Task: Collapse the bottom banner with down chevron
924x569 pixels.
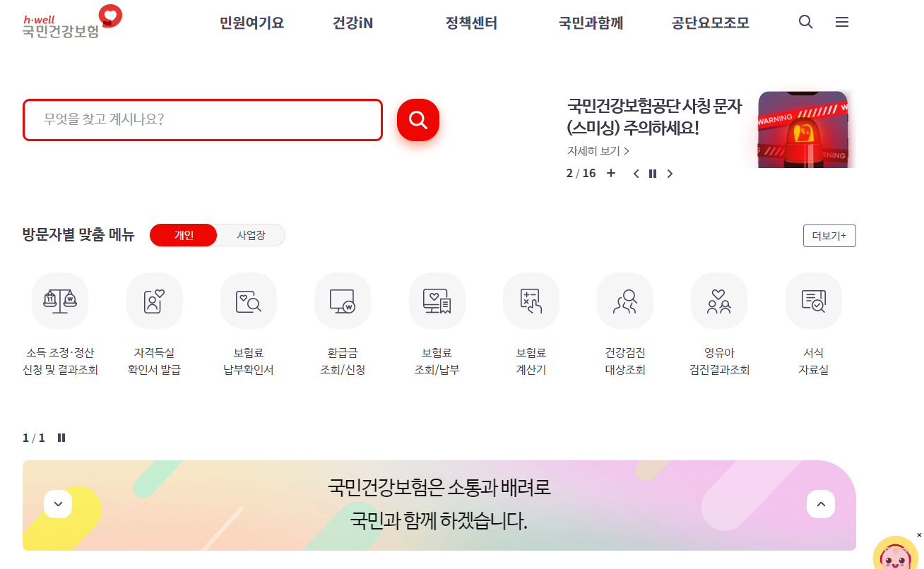Action: click(x=57, y=504)
